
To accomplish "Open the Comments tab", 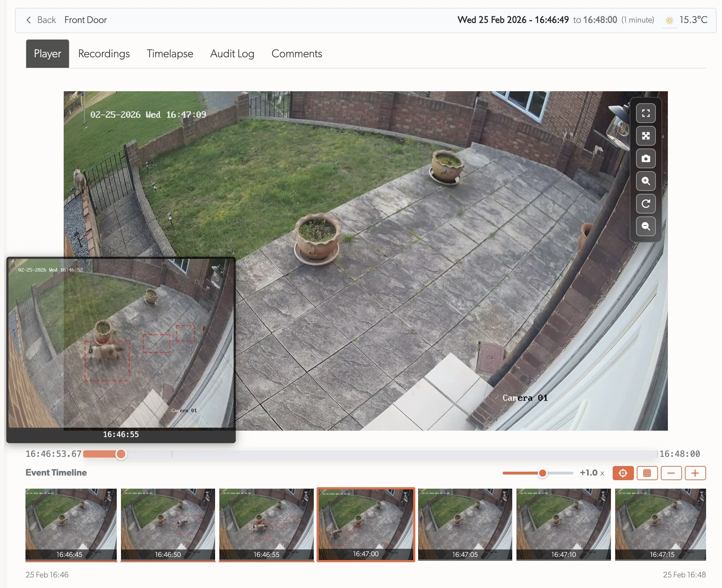I will pos(296,54).
